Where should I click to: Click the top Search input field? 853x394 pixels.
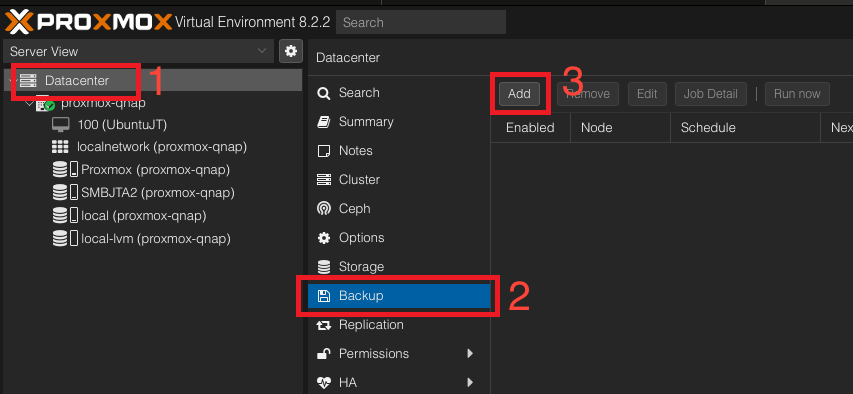(421, 22)
